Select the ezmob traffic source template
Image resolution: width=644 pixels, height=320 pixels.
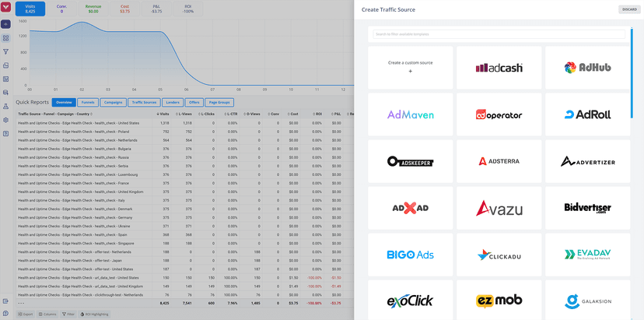pyautogui.click(x=499, y=301)
